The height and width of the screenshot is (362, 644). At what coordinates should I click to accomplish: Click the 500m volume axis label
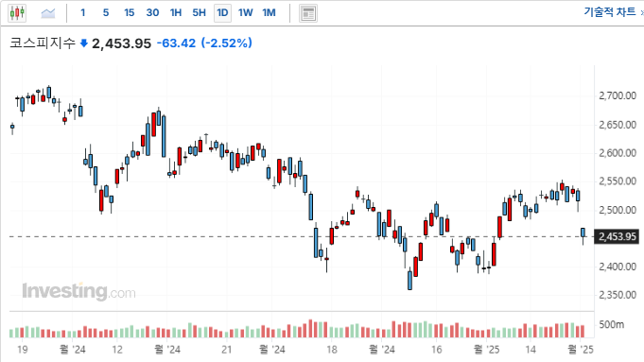coord(611,324)
